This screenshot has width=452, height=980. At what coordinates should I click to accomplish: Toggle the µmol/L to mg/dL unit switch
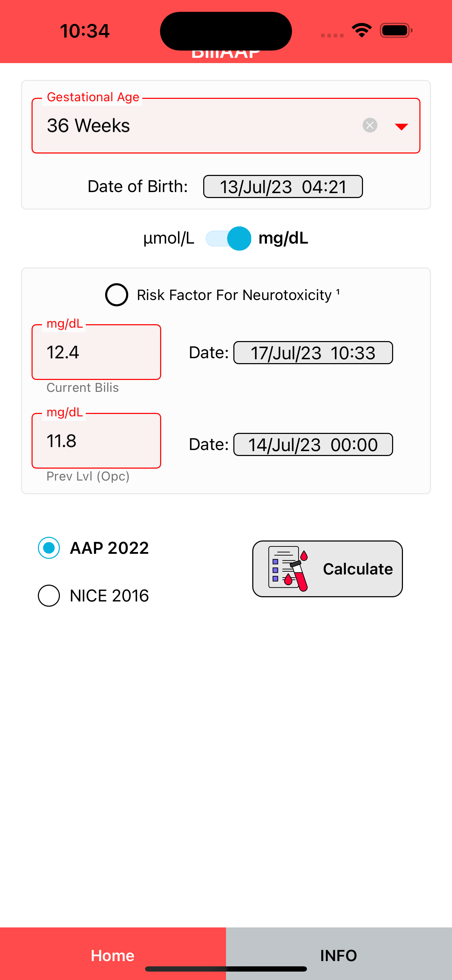(x=228, y=239)
